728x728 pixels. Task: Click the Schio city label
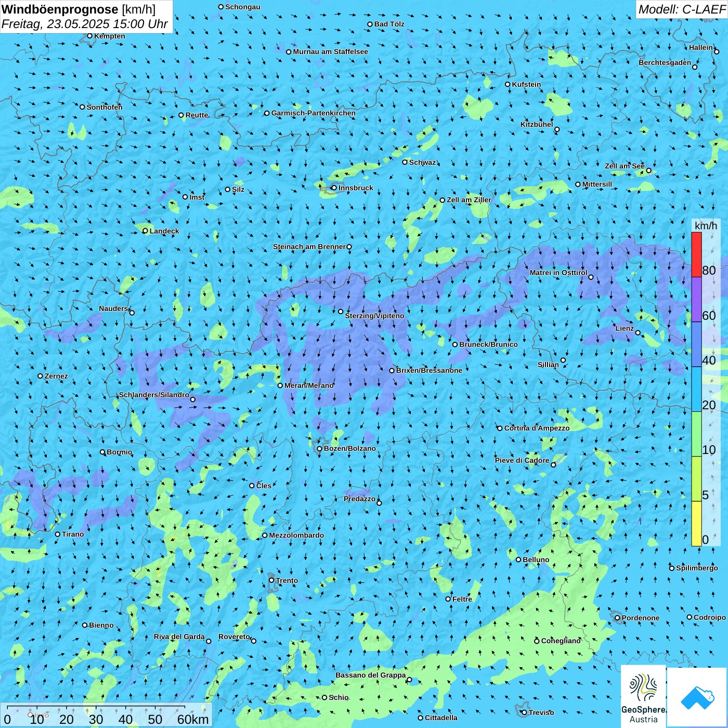point(339,697)
